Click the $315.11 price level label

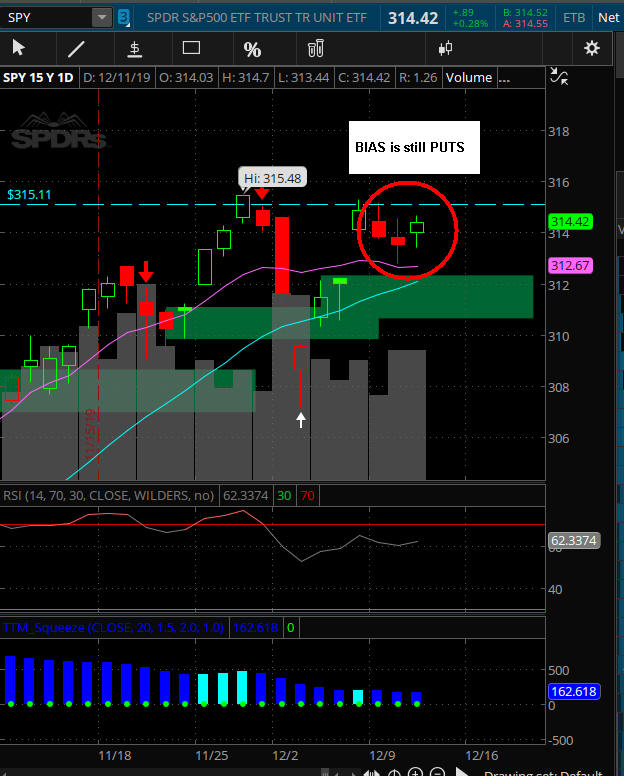[29, 194]
